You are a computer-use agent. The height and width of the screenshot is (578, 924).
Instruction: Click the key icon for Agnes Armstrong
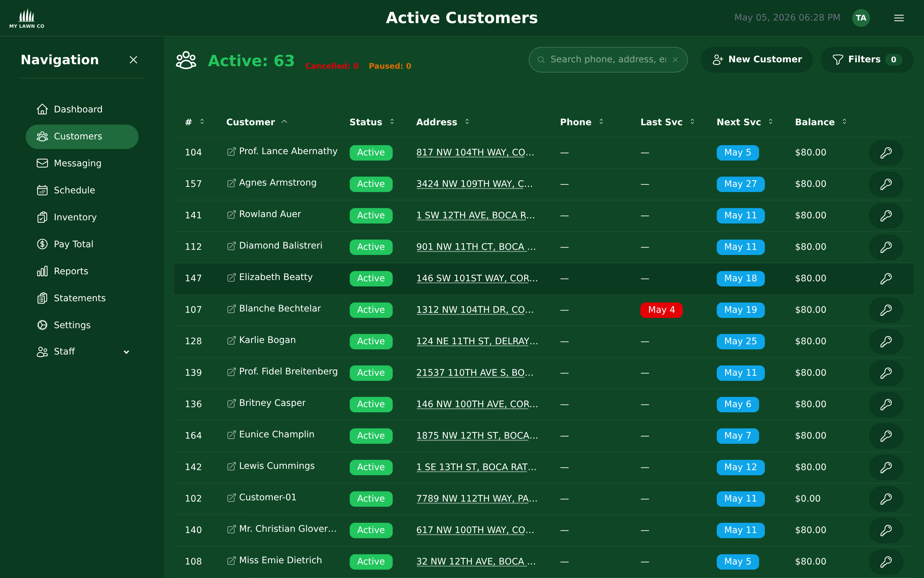[x=886, y=184]
